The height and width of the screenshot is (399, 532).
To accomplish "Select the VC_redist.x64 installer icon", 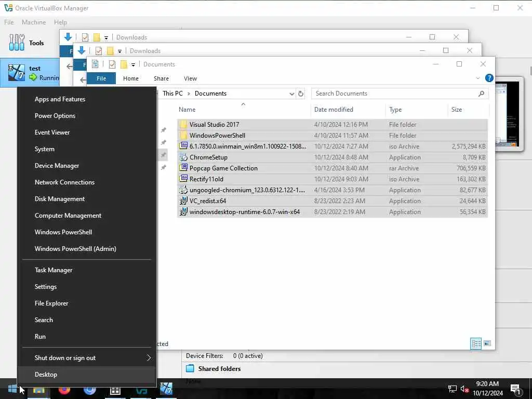I will tap(183, 201).
